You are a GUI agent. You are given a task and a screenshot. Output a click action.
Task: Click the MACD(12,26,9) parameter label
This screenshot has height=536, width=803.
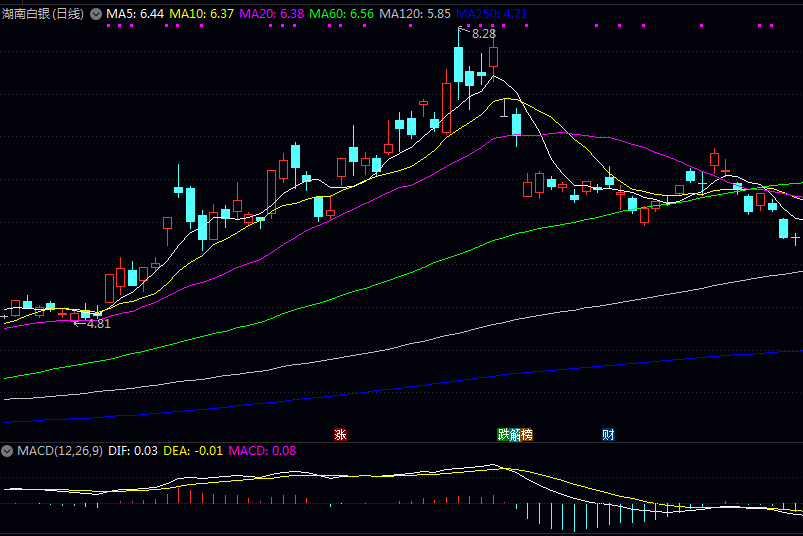pos(59,452)
